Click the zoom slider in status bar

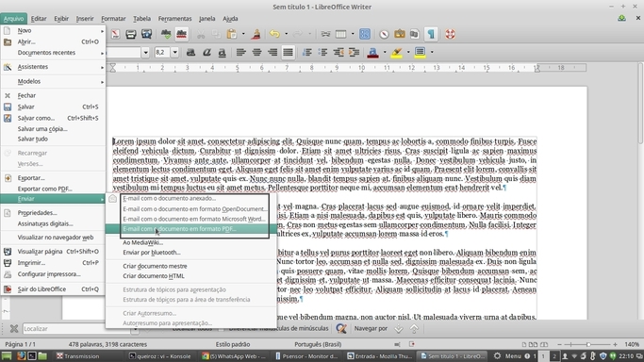[587, 344]
